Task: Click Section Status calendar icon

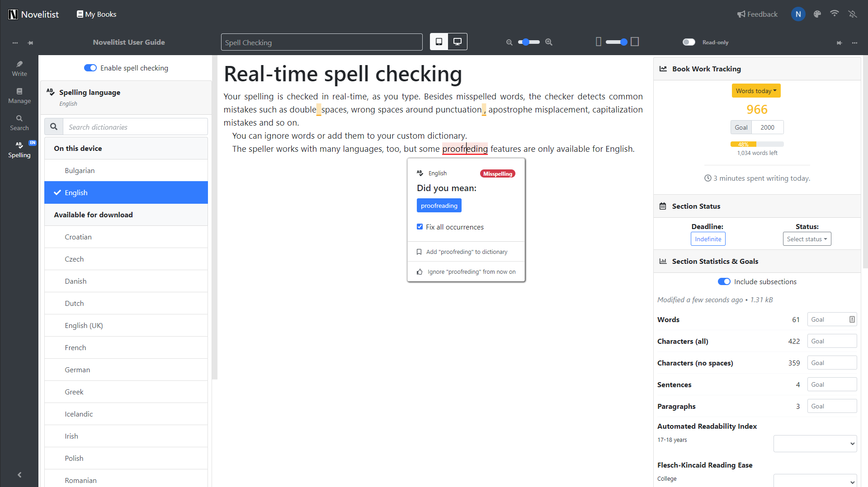Action: tap(663, 206)
